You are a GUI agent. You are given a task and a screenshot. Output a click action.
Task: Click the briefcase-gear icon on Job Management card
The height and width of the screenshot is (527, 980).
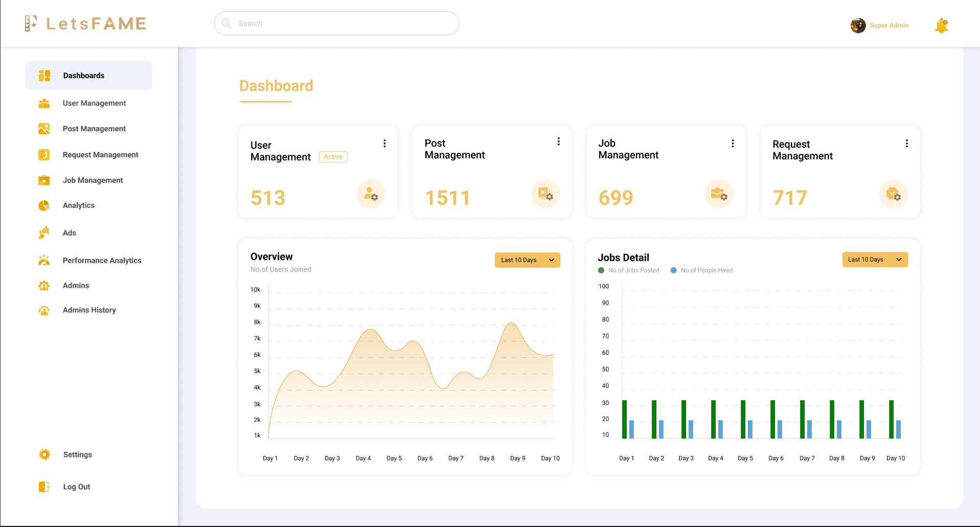click(719, 194)
